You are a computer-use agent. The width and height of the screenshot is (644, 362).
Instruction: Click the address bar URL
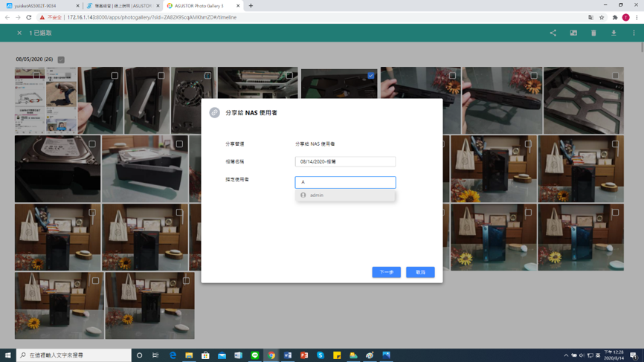click(152, 17)
